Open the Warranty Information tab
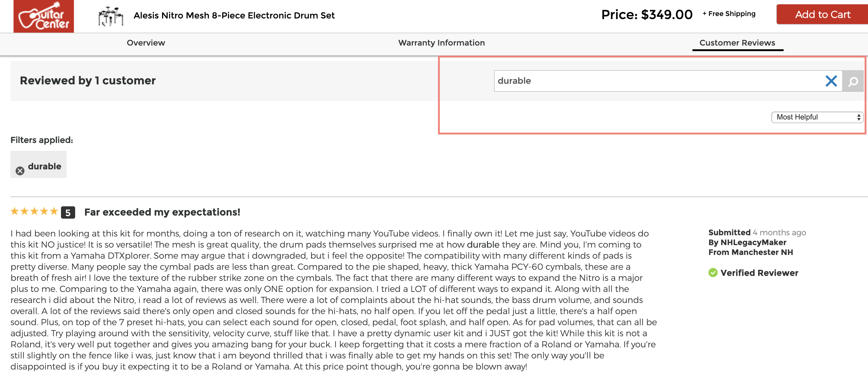The height and width of the screenshot is (380, 868). [x=441, y=43]
